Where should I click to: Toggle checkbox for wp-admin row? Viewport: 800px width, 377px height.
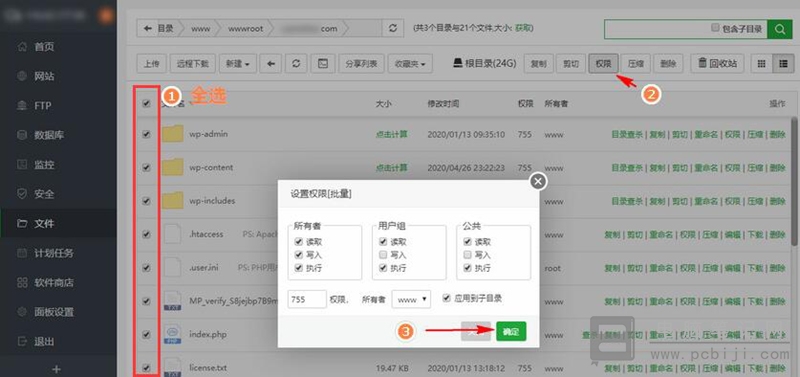click(146, 134)
